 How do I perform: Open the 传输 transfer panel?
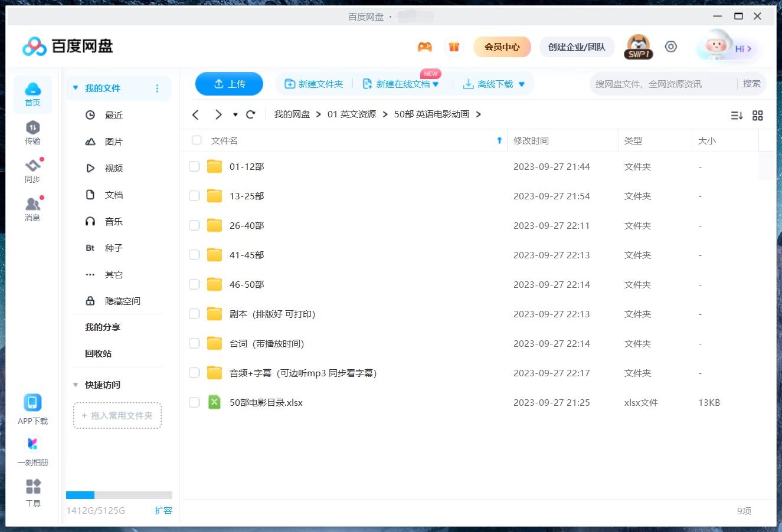(32, 133)
